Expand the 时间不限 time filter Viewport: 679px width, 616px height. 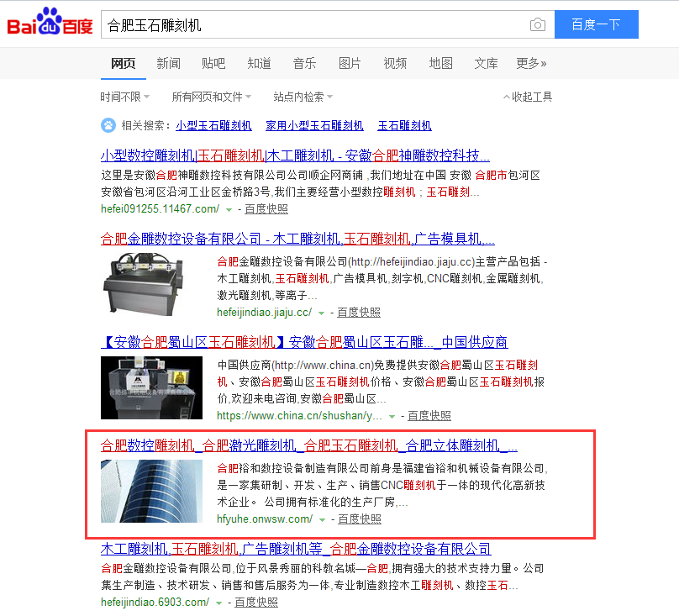point(124,97)
